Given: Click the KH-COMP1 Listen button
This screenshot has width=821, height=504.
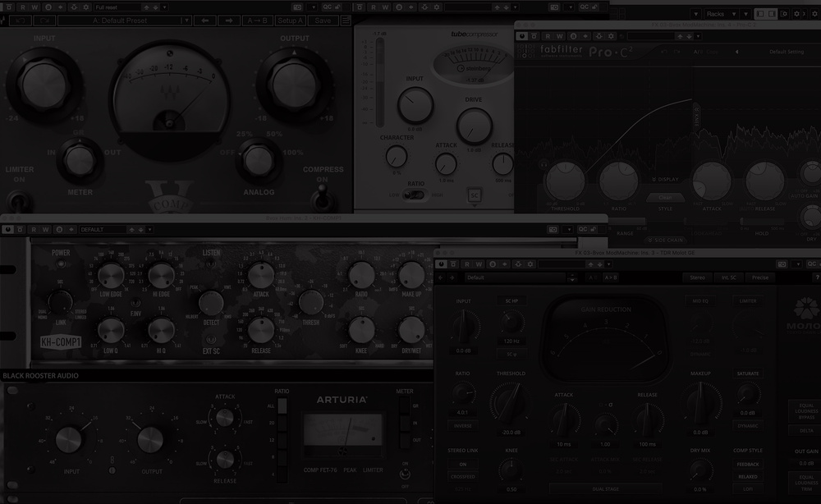Looking at the screenshot, I should (211, 264).
